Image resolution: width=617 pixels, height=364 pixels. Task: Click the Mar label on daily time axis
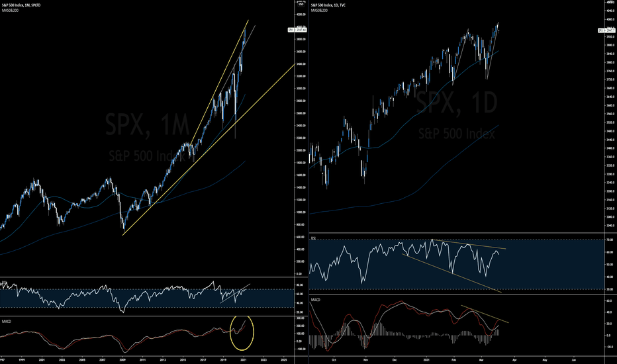pos(482,359)
